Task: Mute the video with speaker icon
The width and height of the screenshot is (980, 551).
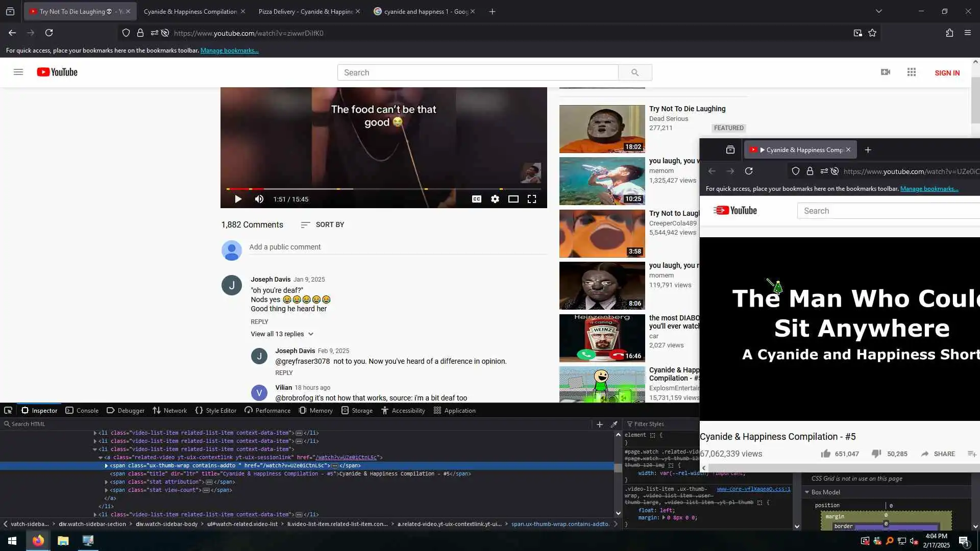Action: coord(259,199)
